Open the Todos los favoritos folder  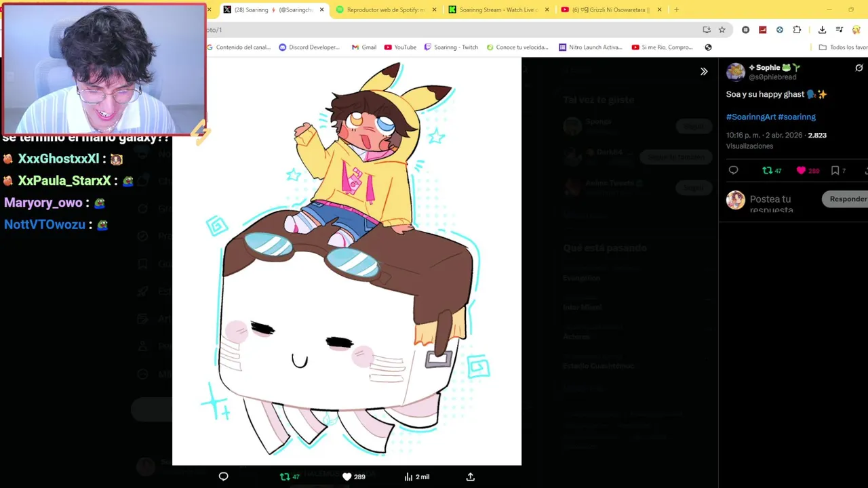tap(843, 47)
